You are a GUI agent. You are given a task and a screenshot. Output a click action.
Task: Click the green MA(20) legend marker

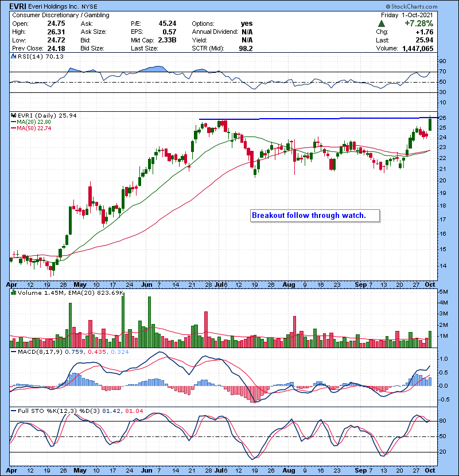13,122
